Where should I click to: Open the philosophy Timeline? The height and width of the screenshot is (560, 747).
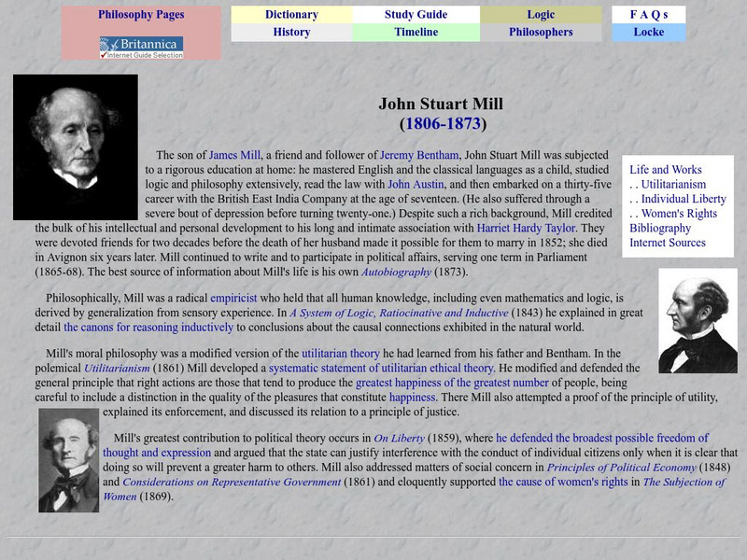(415, 31)
